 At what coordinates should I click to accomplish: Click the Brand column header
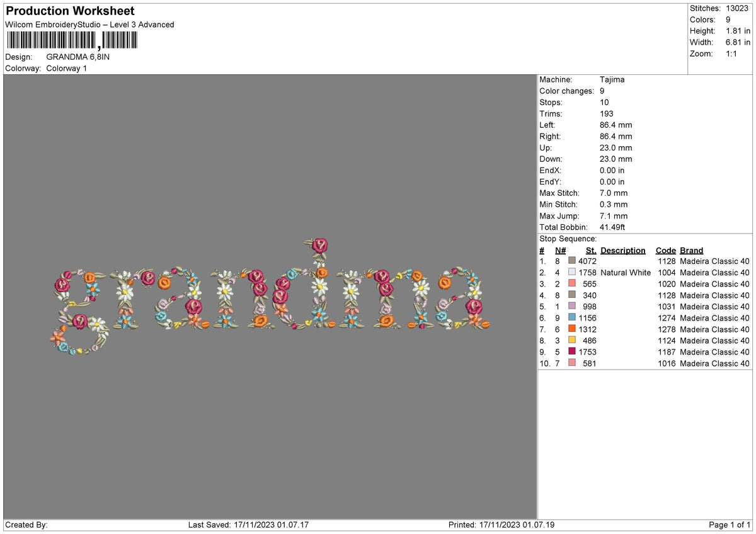click(x=691, y=251)
